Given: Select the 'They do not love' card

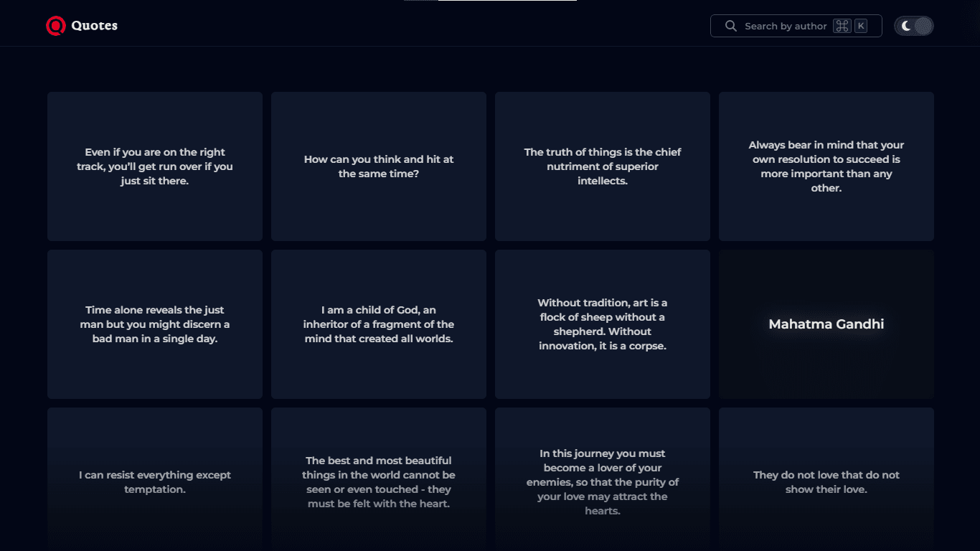Looking at the screenshot, I should coord(826,482).
